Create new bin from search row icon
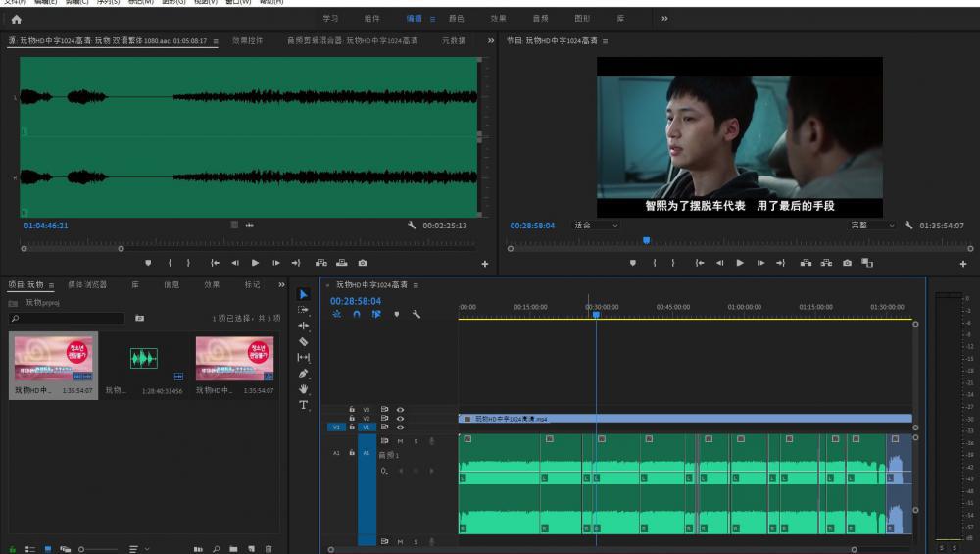 (139, 319)
